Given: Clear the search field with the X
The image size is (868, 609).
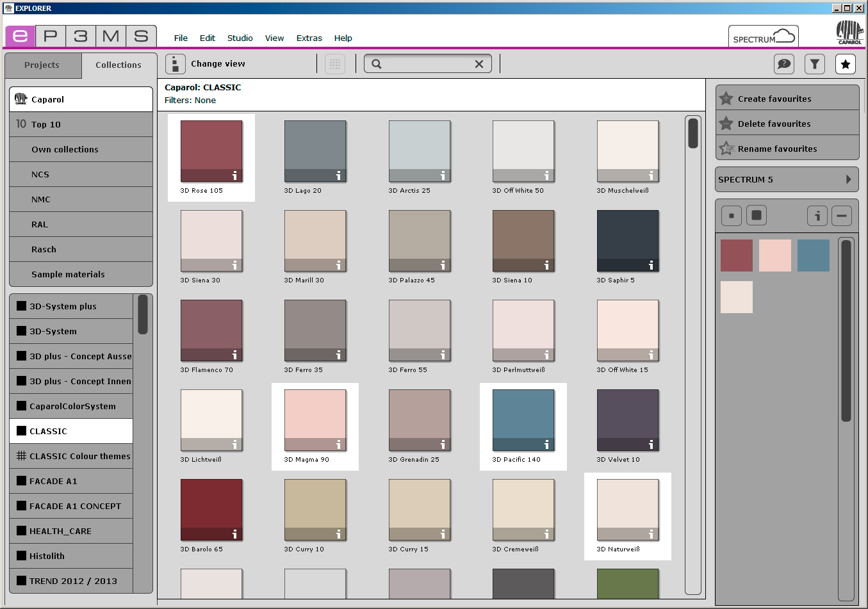Looking at the screenshot, I should tap(479, 64).
